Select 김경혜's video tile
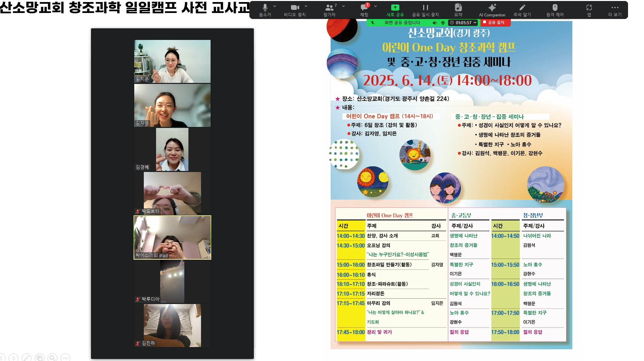Viewport: 644px width, 361px height. coord(172,149)
